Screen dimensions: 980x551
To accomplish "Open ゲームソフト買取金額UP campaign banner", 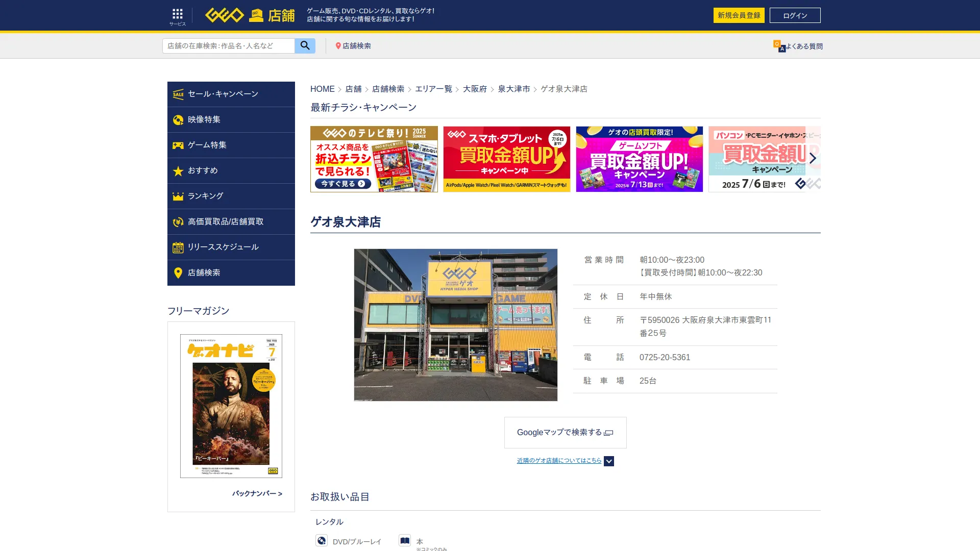I will (x=640, y=159).
